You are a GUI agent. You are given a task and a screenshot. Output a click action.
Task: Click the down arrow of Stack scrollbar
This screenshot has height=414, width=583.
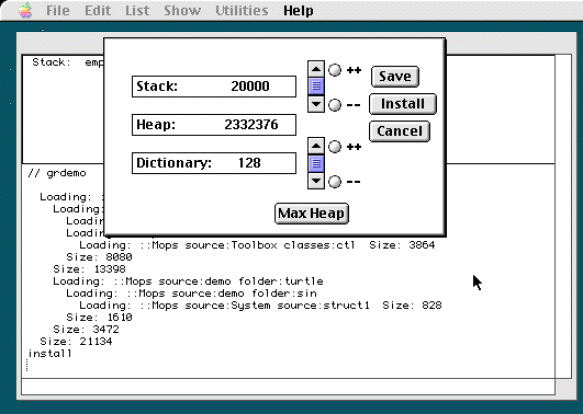(x=316, y=103)
